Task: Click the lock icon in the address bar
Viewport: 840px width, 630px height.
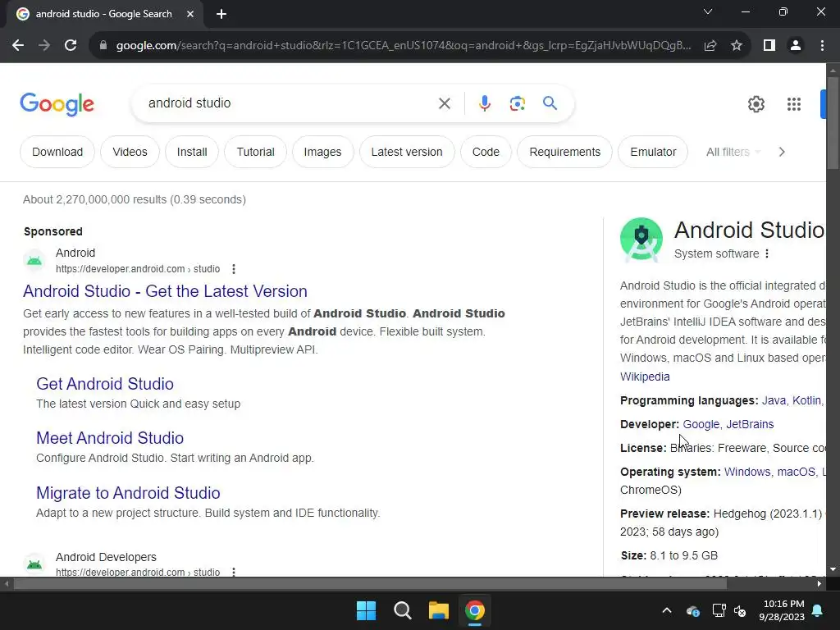Action: pyautogui.click(x=103, y=46)
